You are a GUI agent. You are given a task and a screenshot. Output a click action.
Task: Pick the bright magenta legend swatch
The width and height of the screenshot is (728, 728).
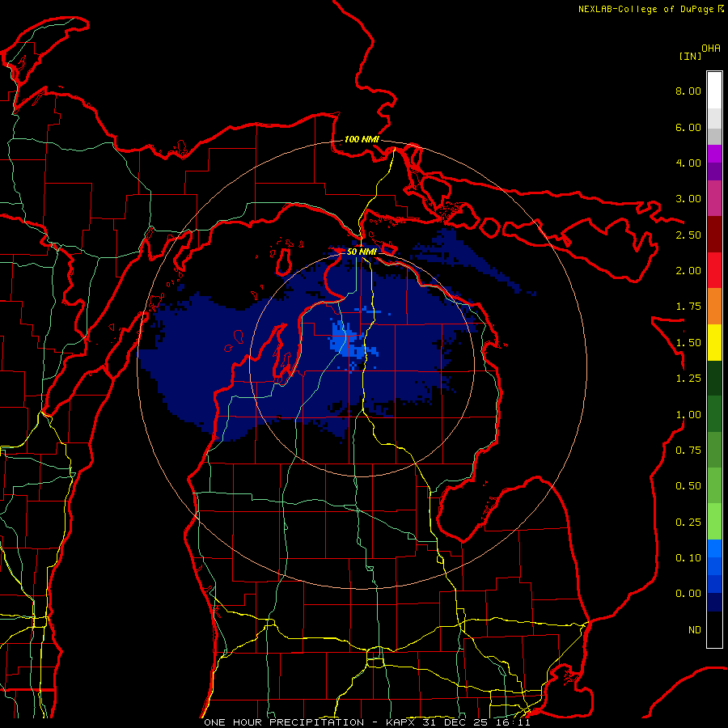point(714,154)
